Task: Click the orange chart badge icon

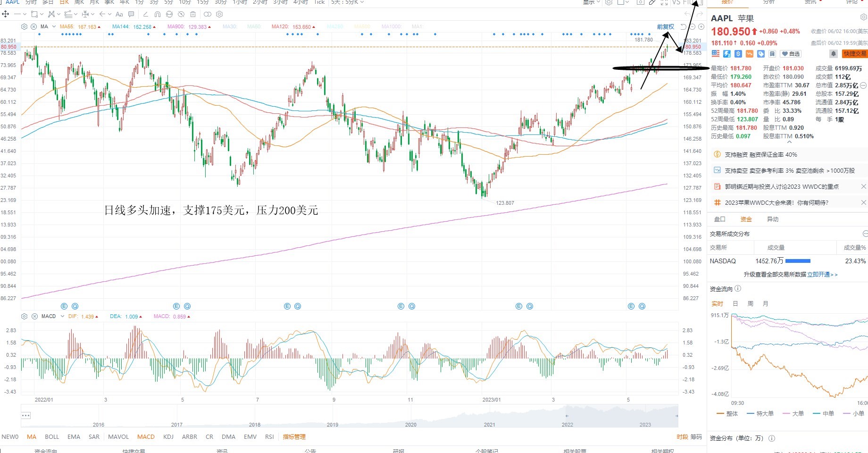Action: tap(750, 54)
